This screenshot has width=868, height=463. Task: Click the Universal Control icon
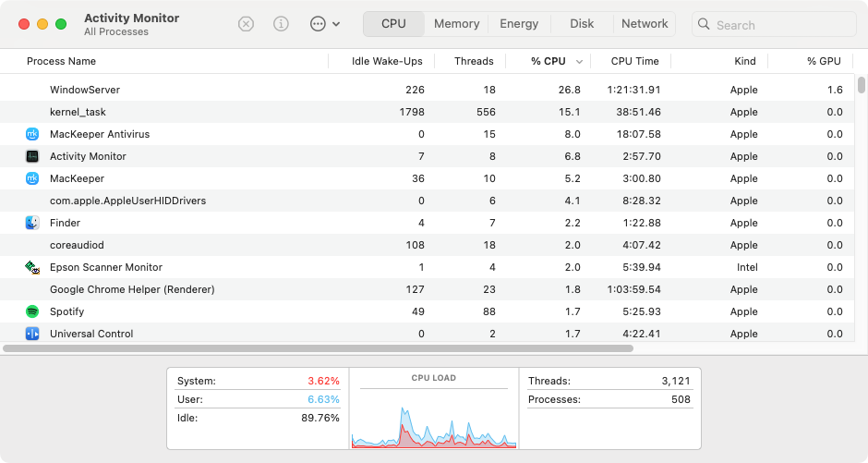pyautogui.click(x=32, y=334)
